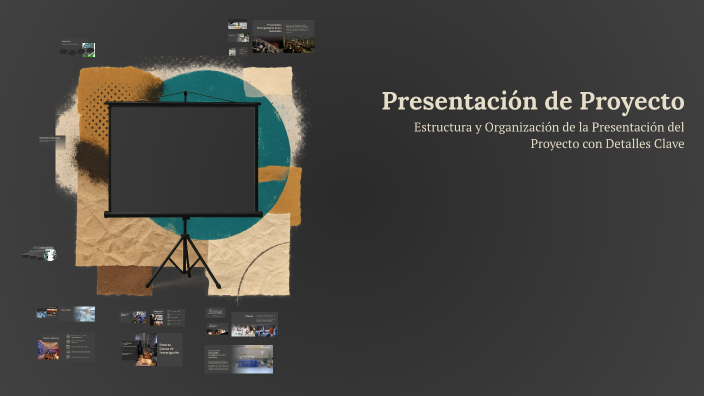Click the "Presentación de Proyecto" title
The image size is (704, 396).
pos(533,101)
